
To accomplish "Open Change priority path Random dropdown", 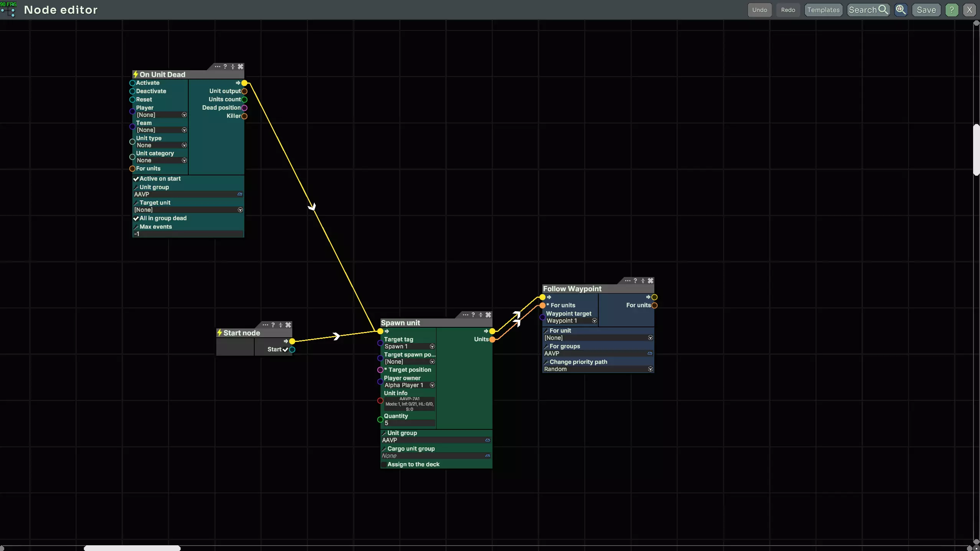I will click(x=650, y=369).
